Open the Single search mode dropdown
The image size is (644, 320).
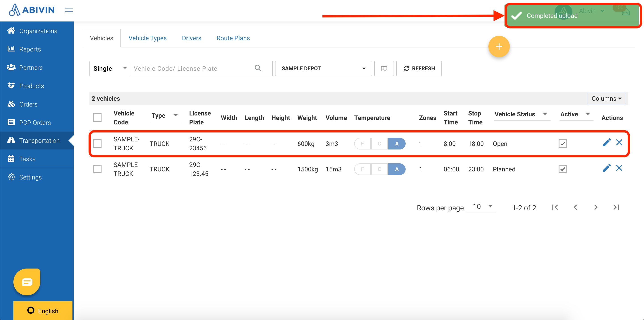(110, 68)
